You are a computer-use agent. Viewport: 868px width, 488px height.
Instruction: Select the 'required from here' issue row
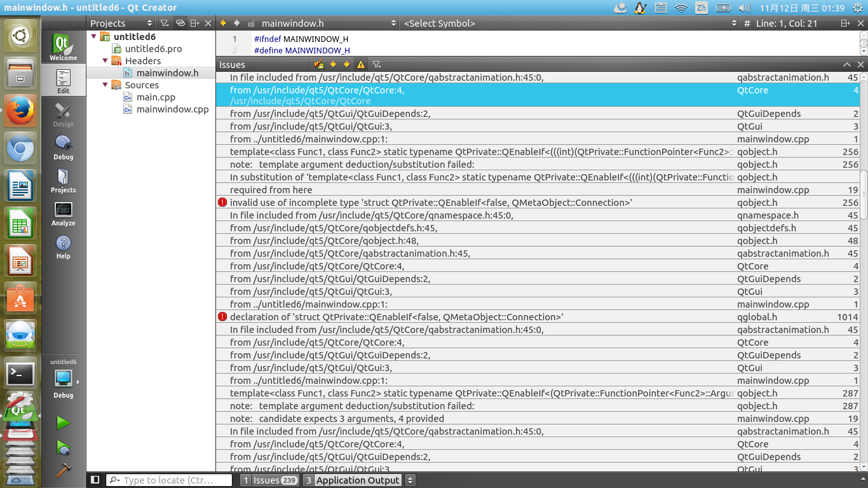point(538,190)
